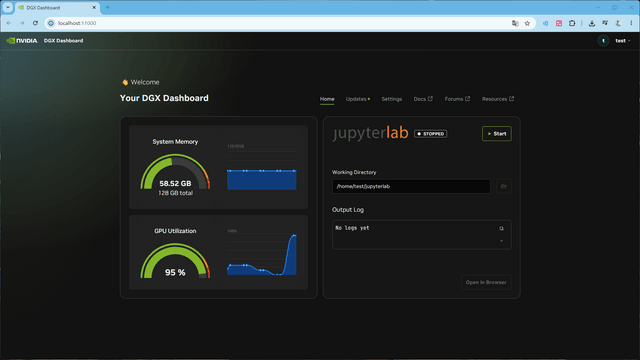The height and width of the screenshot is (360, 640).
Task: Click the System Memory gauge
Action: tap(175, 172)
